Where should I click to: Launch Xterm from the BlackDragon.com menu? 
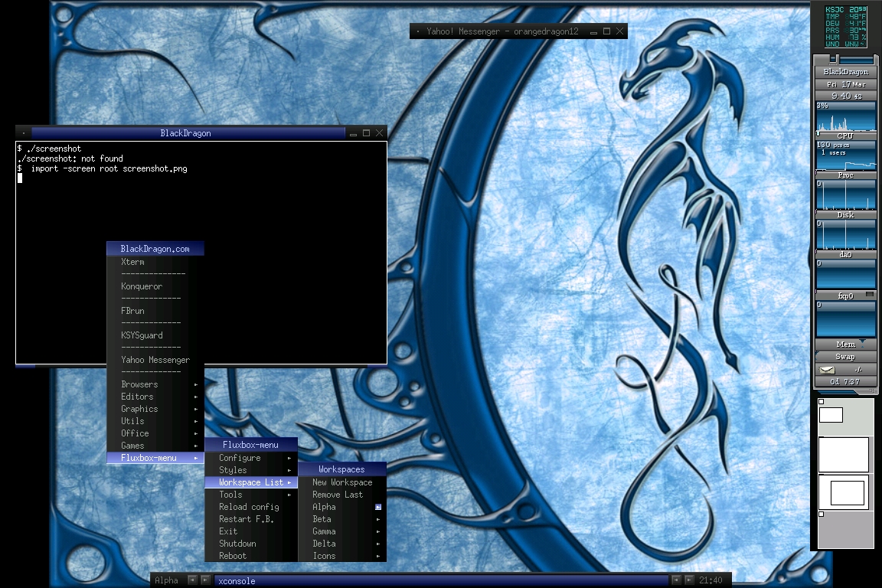point(155,262)
